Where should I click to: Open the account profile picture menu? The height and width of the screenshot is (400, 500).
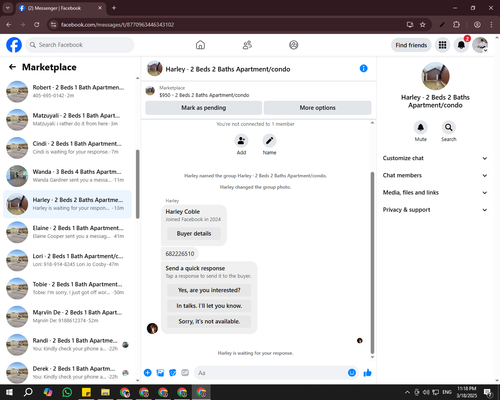[480, 45]
